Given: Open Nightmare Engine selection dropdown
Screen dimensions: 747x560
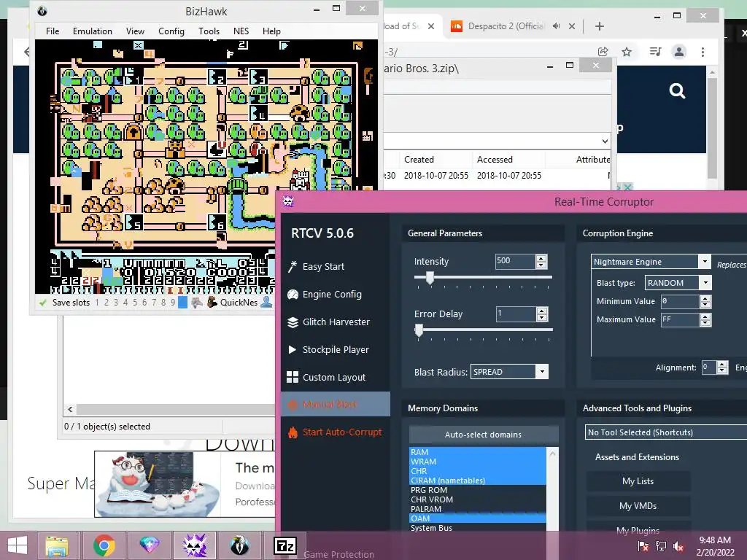Looking at the screenshot, I should tap(705, 262).
